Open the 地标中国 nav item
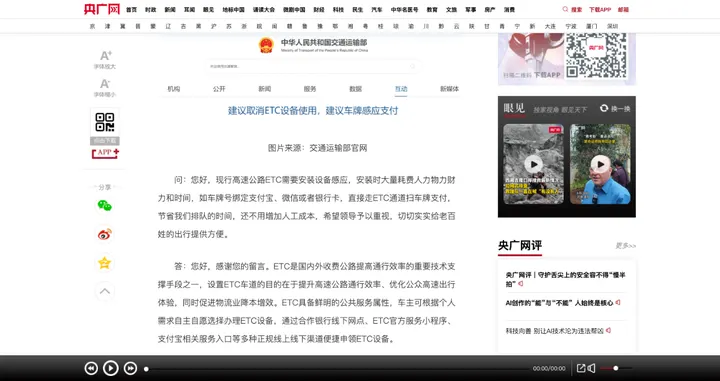Image resolution: width=720 pixels, height=381 pixels. [233, 10]
